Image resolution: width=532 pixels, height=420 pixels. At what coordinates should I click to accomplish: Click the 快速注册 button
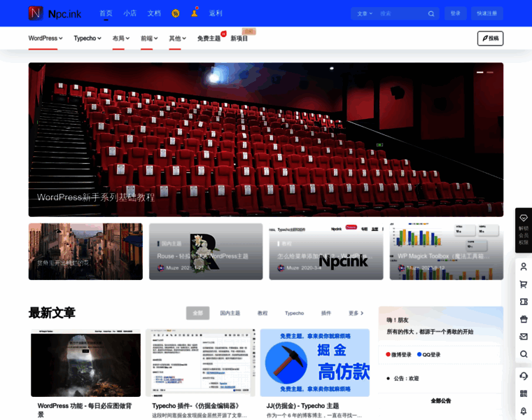[x=487, y=13]
